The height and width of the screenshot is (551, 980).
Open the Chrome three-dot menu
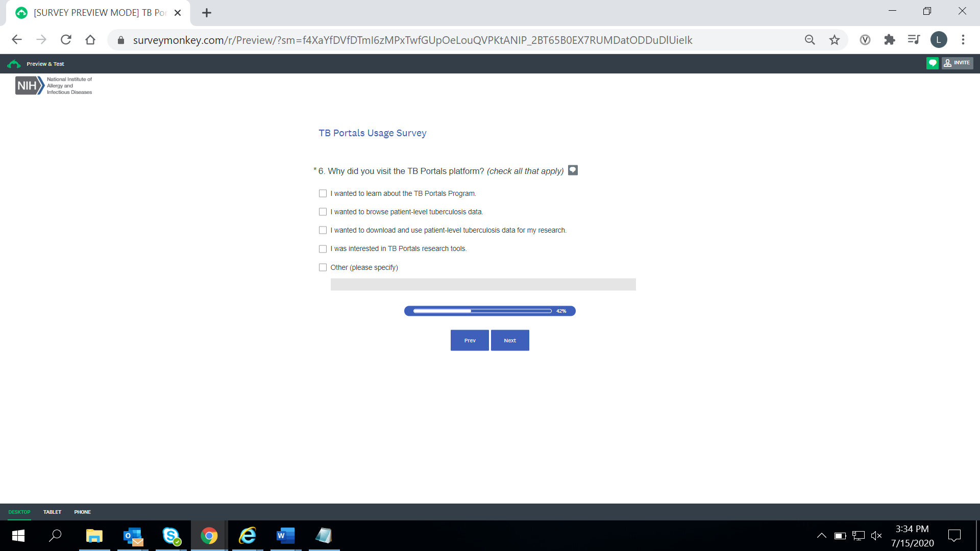[963, 40]
